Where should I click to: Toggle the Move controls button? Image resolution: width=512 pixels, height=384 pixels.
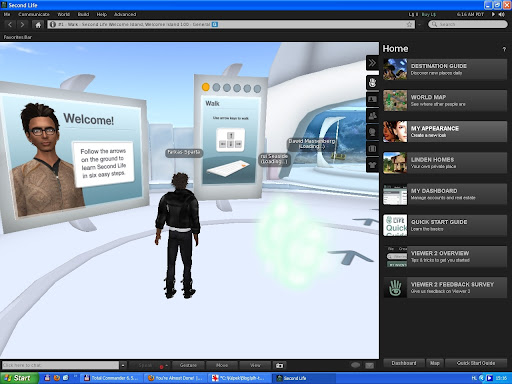(x=222, y=365)
